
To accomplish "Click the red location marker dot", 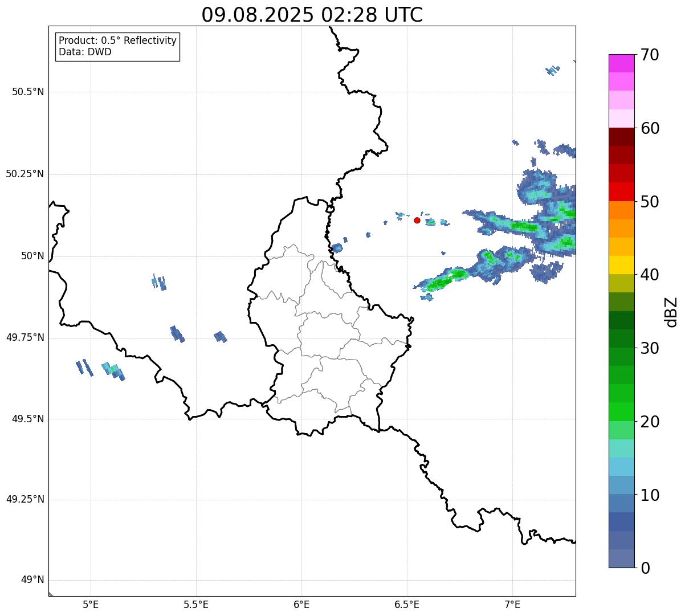I will 417,220.
